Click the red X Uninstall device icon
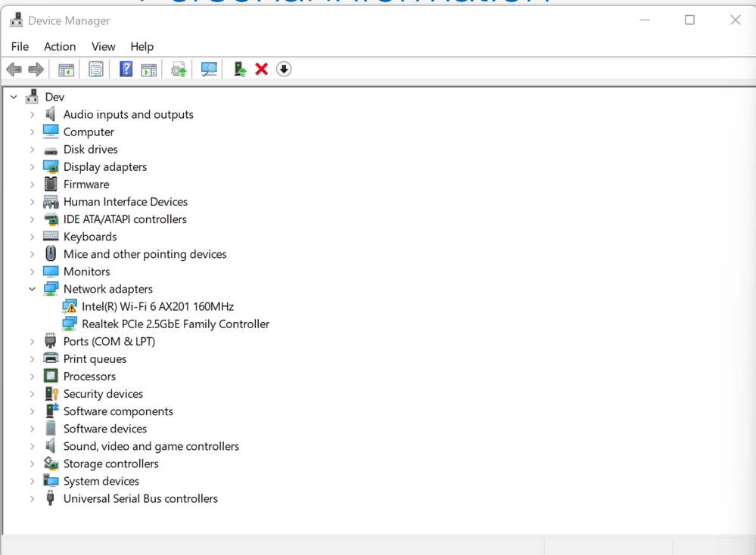This screenshot has width=756, height=555. 262,70
